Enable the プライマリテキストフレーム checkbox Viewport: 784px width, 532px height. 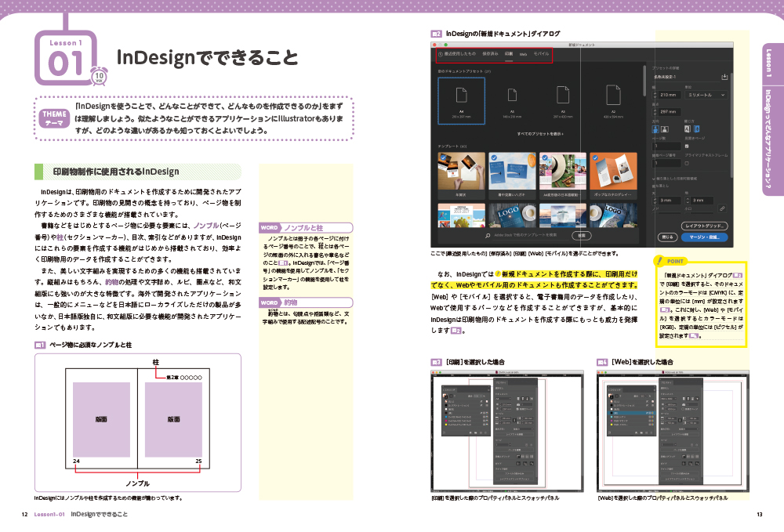[x=688, y=163]
